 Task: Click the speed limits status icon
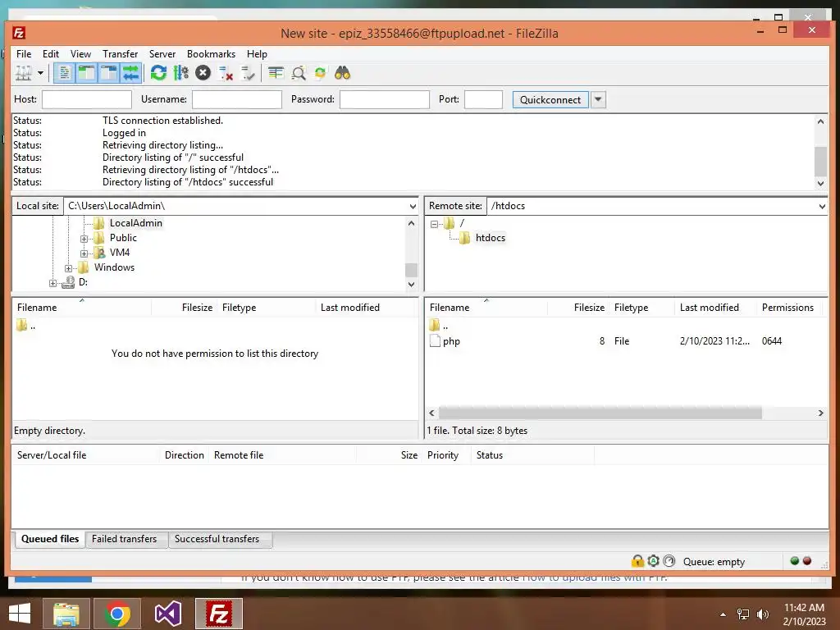coord(669,561)
